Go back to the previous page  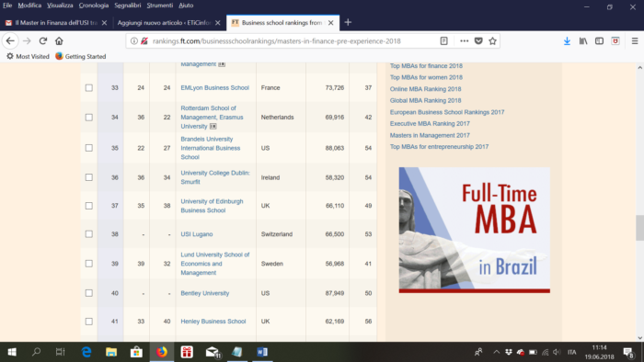click(x=10, y=41)
